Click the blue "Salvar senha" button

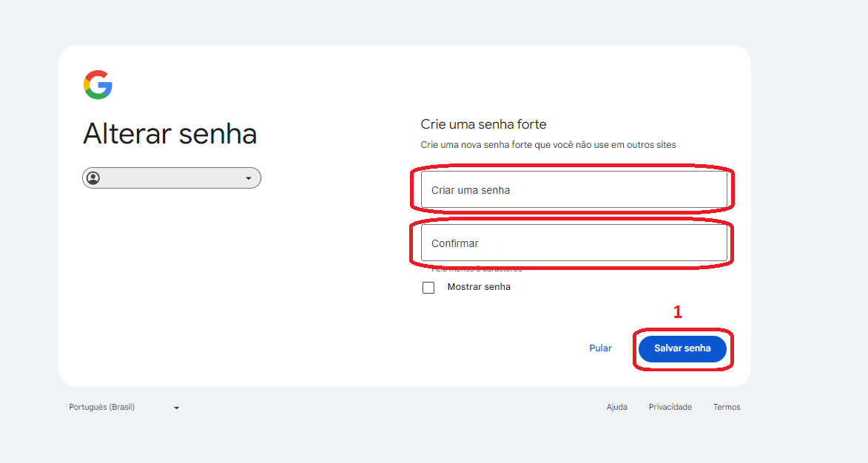point(682,348)
